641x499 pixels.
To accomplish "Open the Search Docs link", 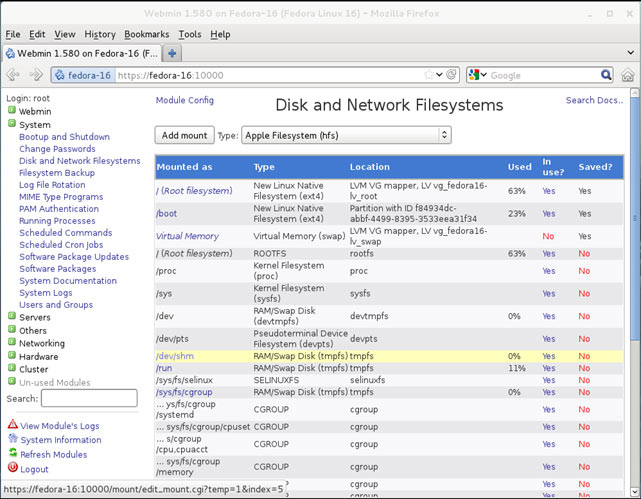I will point(594,100).
